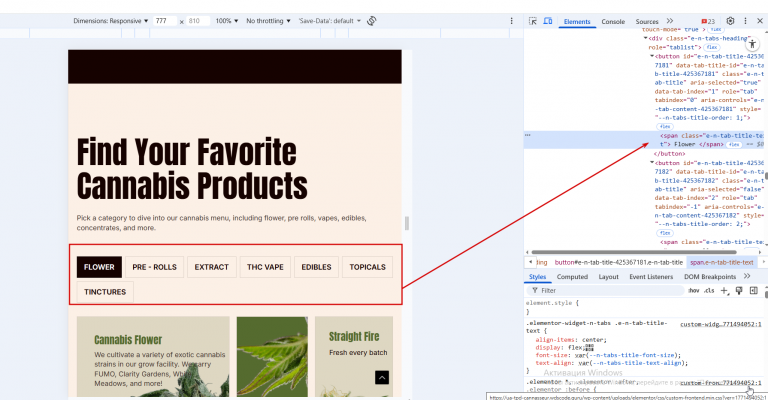Viewport: 768px width, 400px height.
Task: Select the Event Listeners tab
Action: [x=651, y=277]
